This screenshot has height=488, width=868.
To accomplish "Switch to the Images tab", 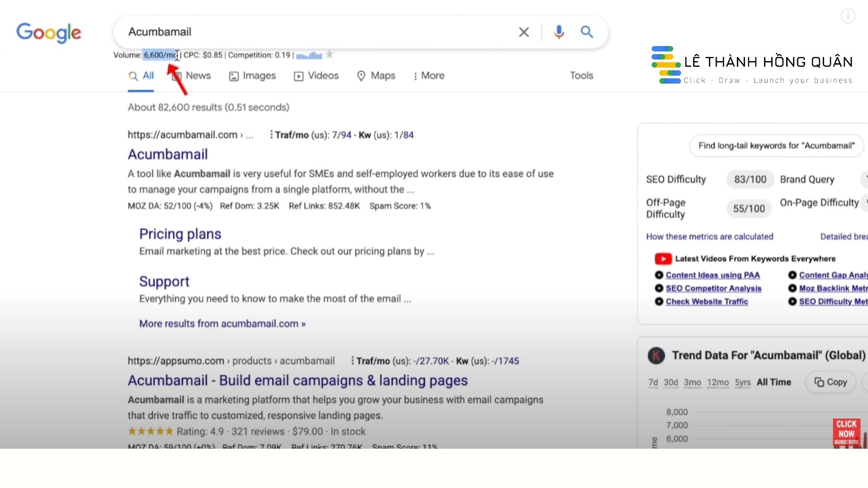I will (x=252, y=76).
